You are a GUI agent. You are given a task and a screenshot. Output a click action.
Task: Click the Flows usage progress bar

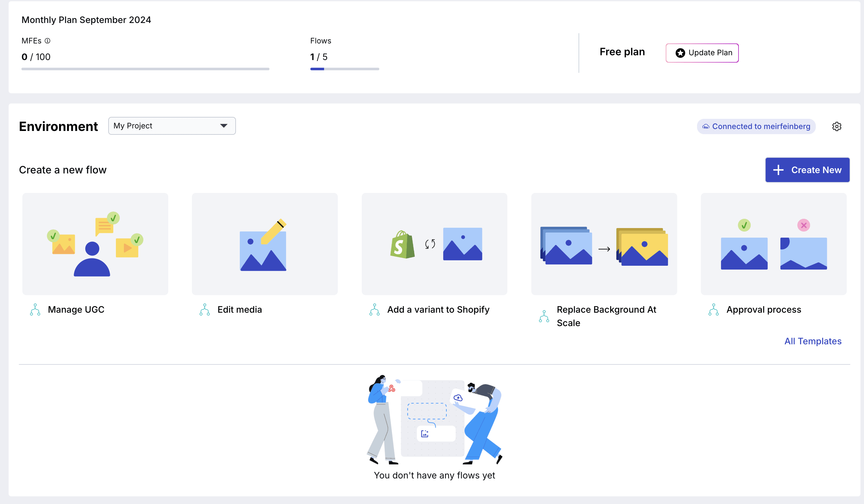[x=345, y=69]
